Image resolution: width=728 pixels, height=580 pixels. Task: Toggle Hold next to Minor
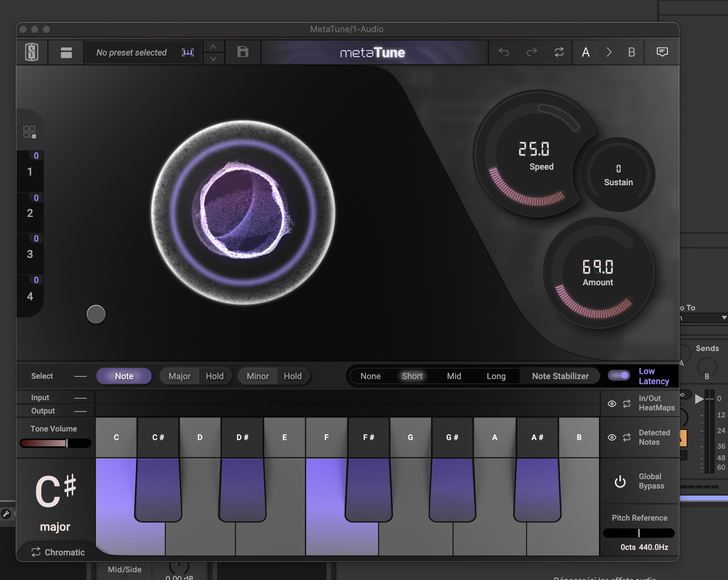293,376
